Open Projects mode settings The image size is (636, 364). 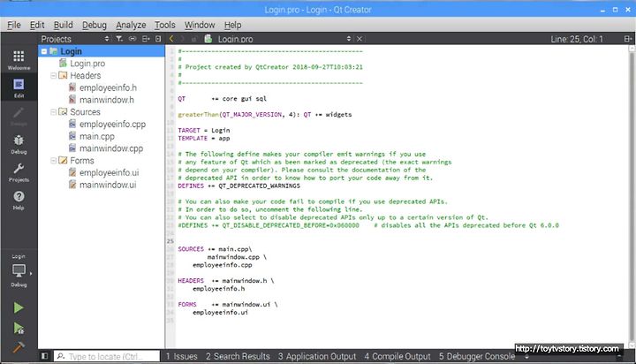(x=19, y=172)
